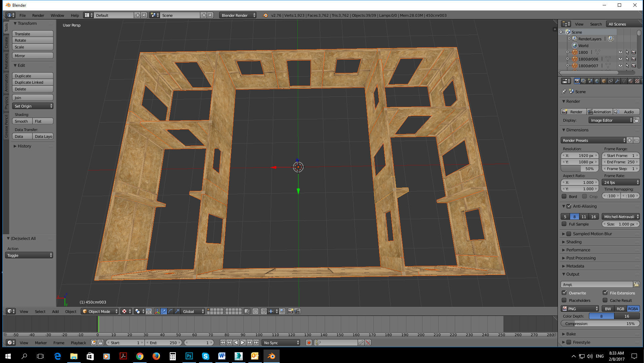This screenshot has width=644, height=363.
Task: Select the translate manipulator arrow icon
Action: pyautogui.click(x=164, y=311)
